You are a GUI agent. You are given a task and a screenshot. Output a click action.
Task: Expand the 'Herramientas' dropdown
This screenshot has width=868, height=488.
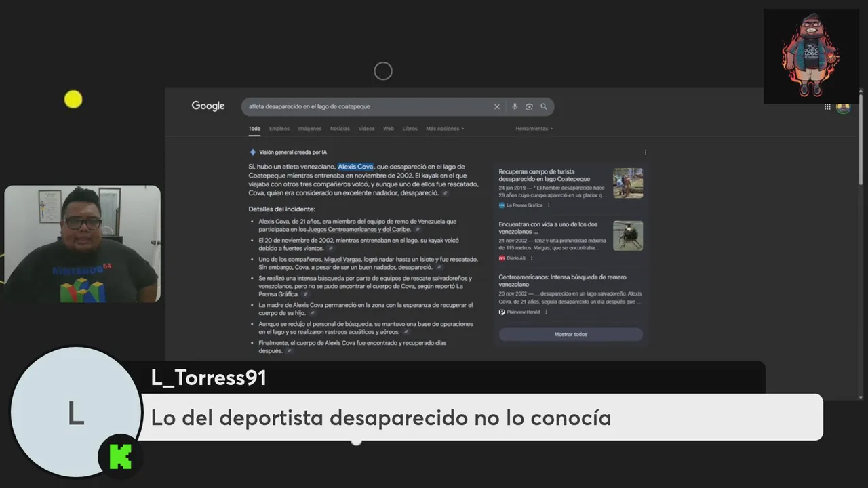[x=534, y=129]
